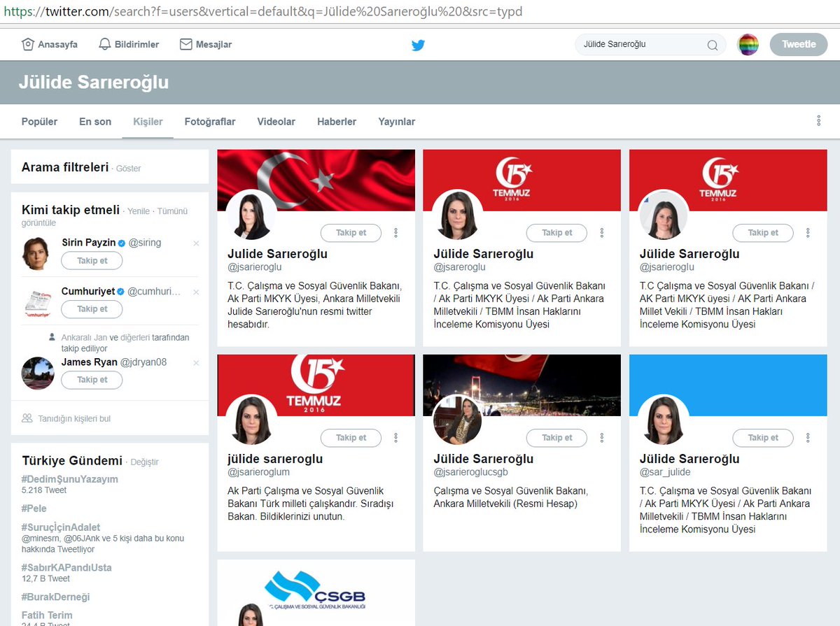Click the Twitter bird logo
The image size is (840, 626).
coord(418,45)
